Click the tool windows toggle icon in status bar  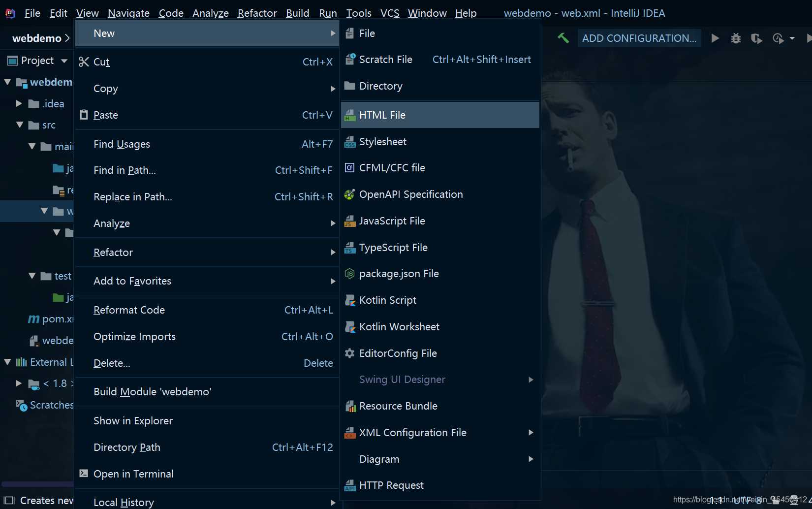pos(9,500)
